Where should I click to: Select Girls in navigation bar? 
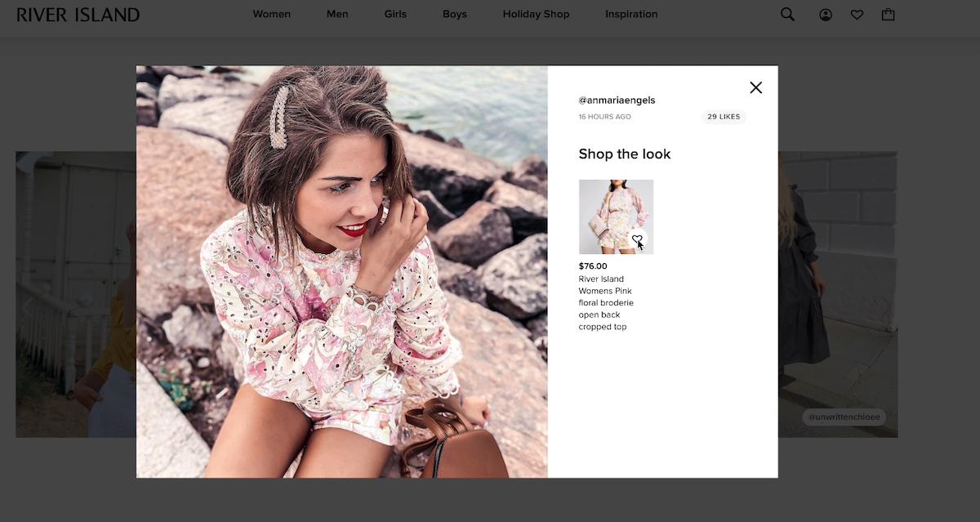395,14
